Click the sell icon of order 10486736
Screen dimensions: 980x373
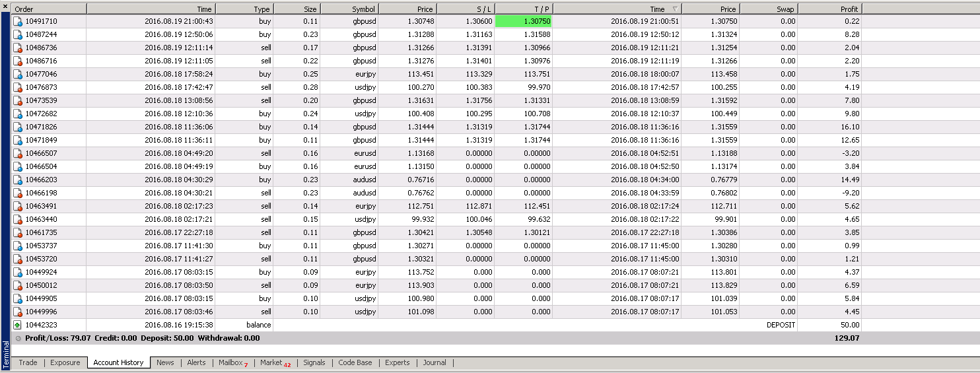(18, 48)
